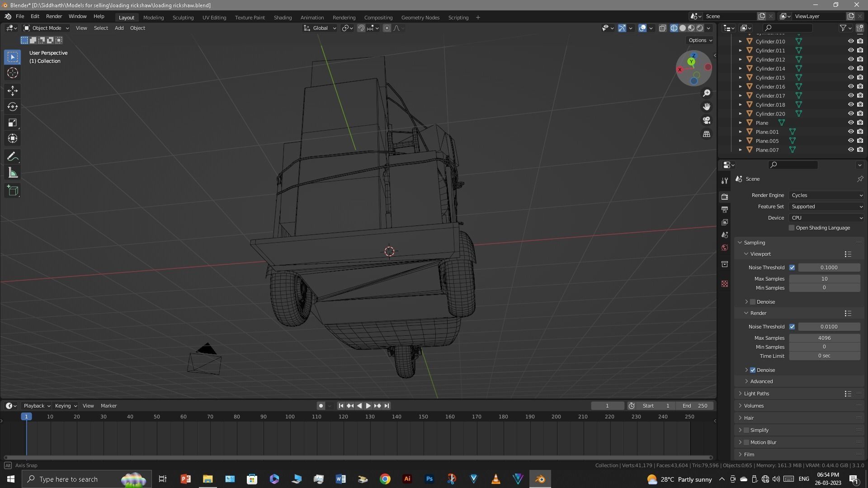
Task: Expand Cylinder.014 in the outliner
Action: pos(740,69)
